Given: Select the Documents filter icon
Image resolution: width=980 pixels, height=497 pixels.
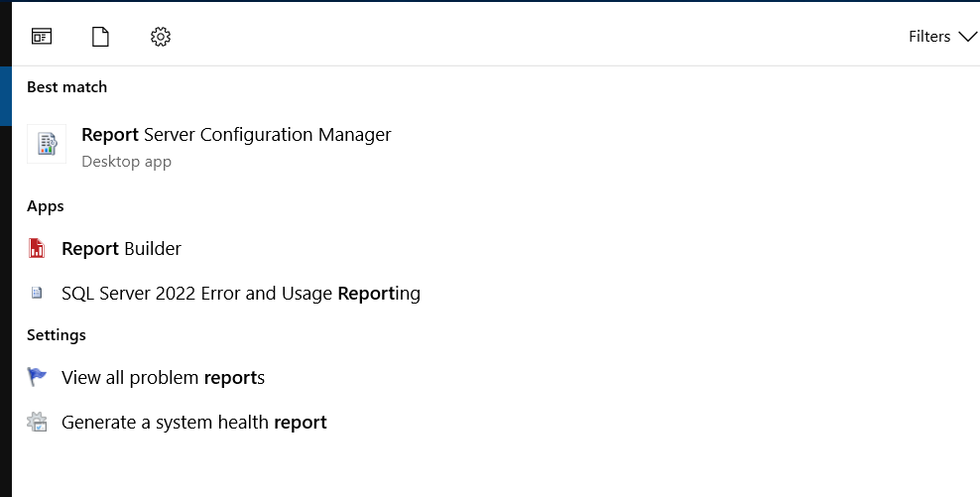Looking at the screenshot, I should coord(100,37).
